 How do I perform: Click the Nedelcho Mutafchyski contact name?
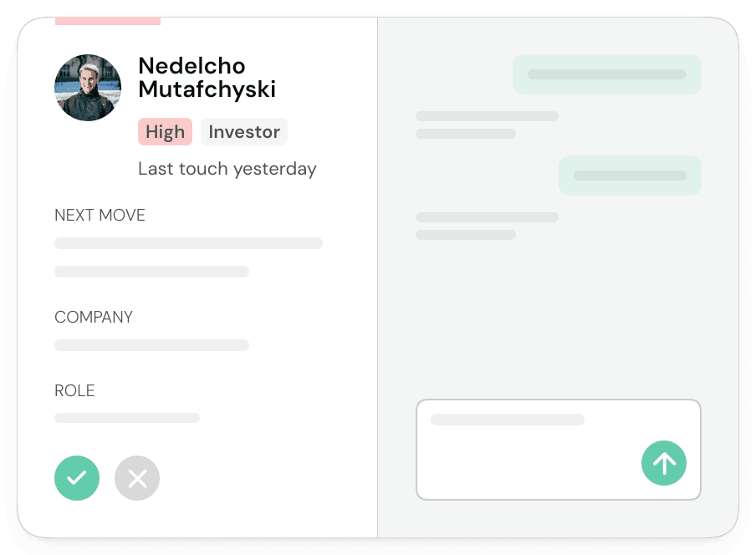pos(207,78)
